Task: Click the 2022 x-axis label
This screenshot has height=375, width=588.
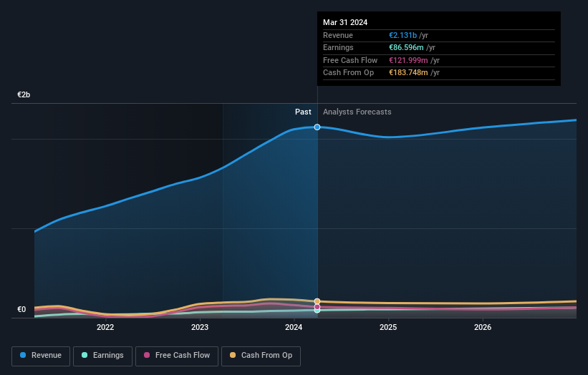Action: (x=105, y=327)
